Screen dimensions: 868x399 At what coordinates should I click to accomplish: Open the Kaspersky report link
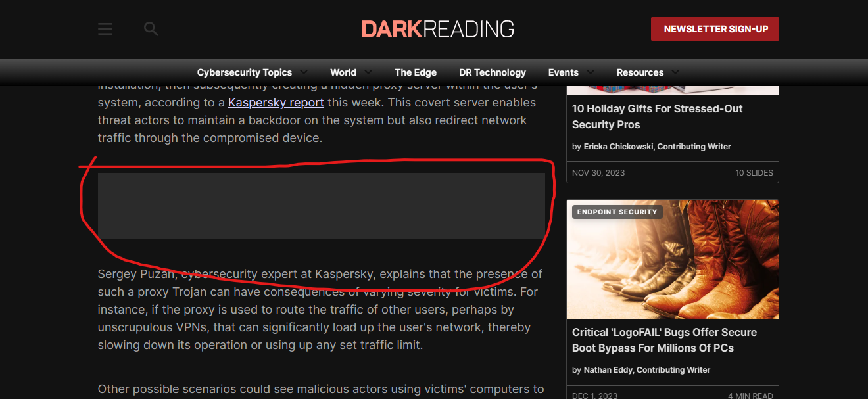(x=276, y=102)
